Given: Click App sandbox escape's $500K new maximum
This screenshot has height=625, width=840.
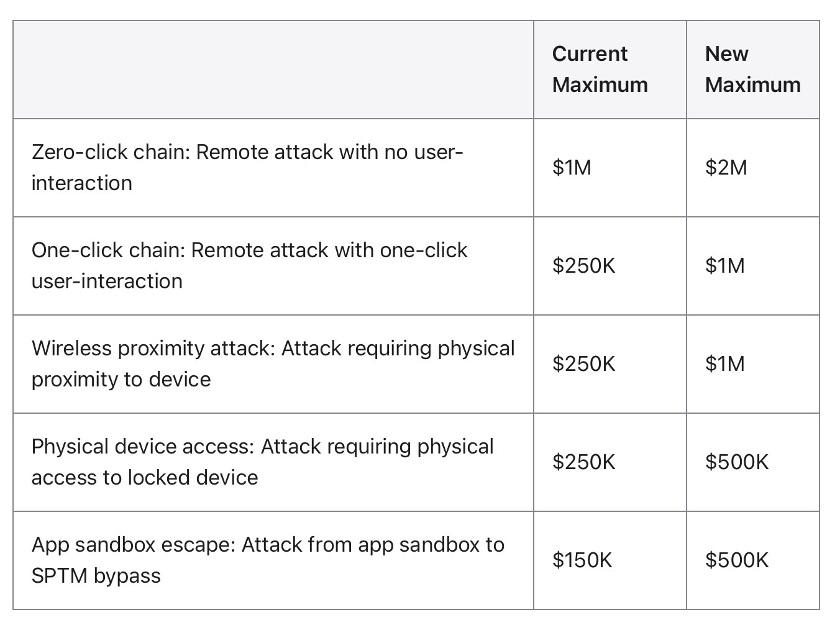Looking at the screenshot, I should [x=737, y=560].
